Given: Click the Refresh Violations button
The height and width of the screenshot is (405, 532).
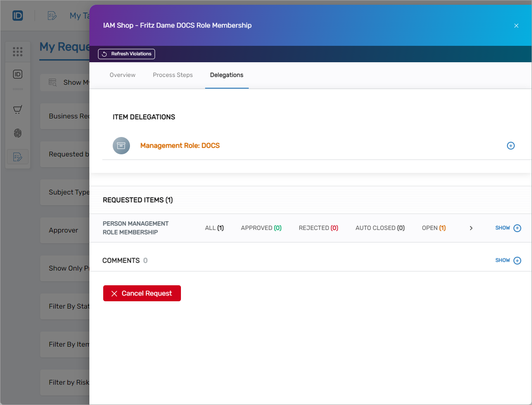Looking at the screenshot, I should [x=127, y=54].
